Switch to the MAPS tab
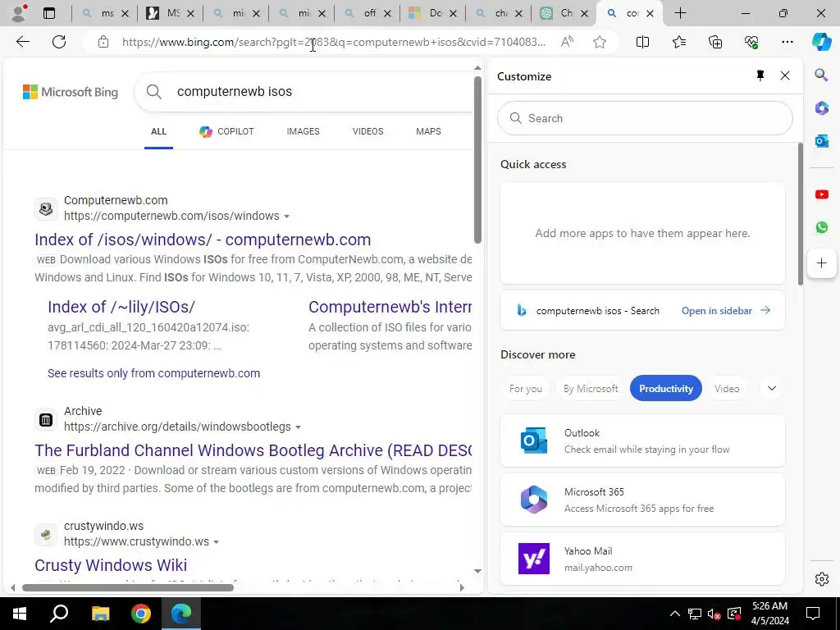The width and height of the screenshot is (840, 630). click(428, 131)
